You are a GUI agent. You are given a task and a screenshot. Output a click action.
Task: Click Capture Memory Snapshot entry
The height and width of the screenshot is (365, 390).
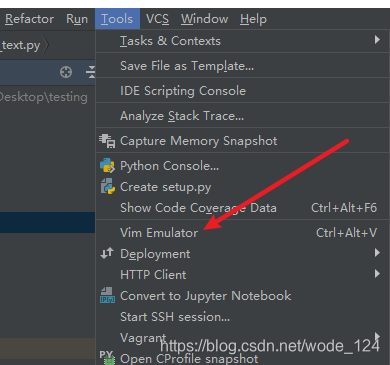pyautogui.click(x=242, y=141)
